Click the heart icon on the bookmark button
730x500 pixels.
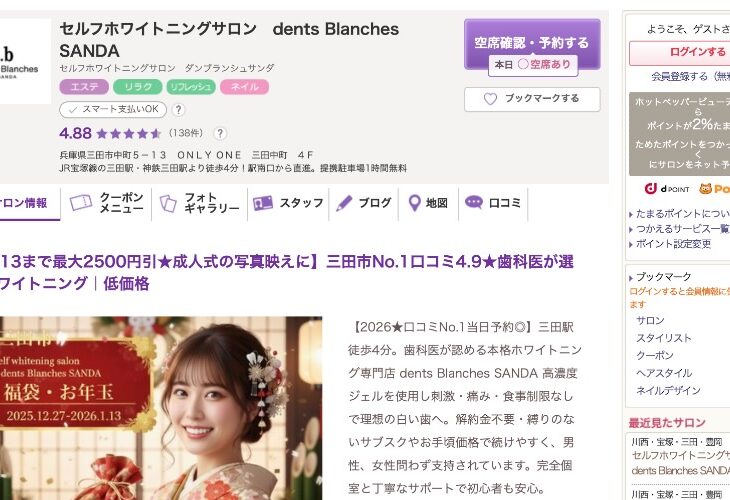coord(490,99)
